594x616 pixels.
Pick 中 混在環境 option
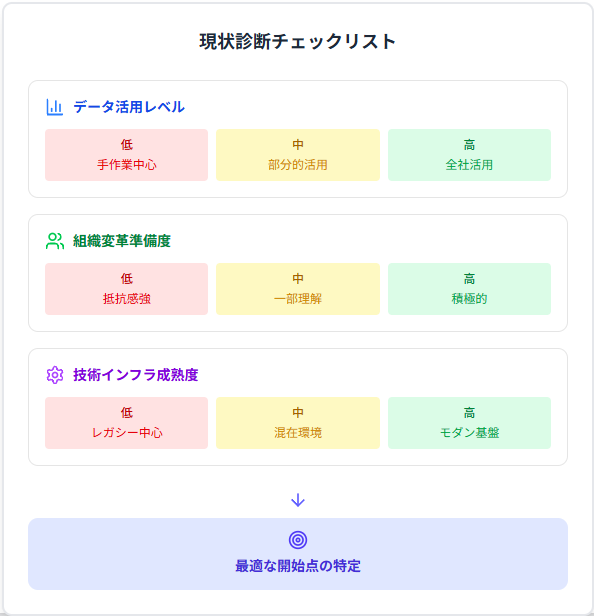pyautogui.click(x=298, y=423)
